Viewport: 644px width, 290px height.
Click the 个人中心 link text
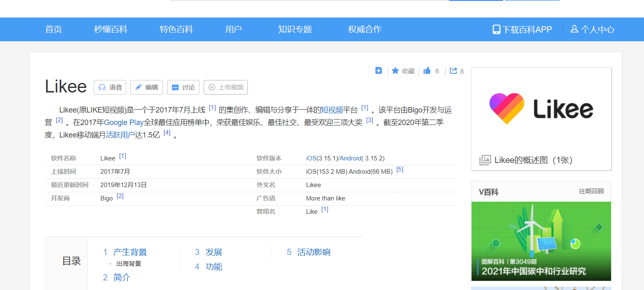(x=598, y=30)
